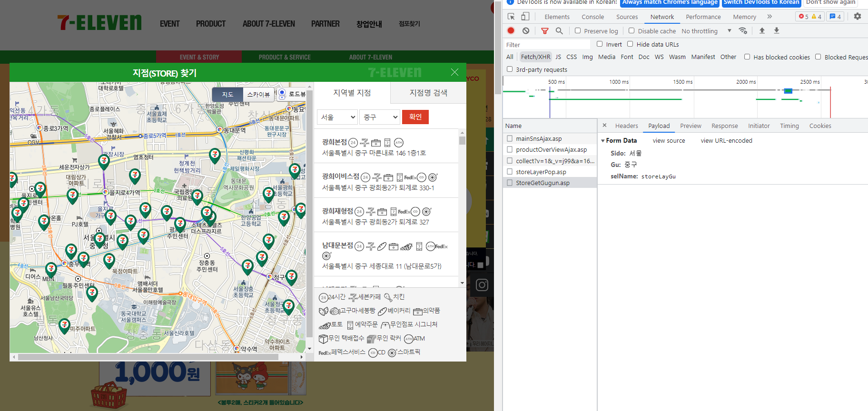The image size is (868, 411).
Task: Click the 을지로4가역 station marker
Action: pos(106,192)
